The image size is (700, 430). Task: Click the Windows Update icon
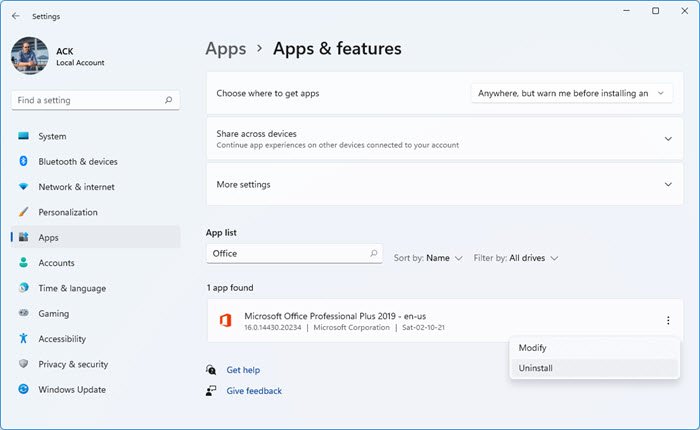click(23, 390)
